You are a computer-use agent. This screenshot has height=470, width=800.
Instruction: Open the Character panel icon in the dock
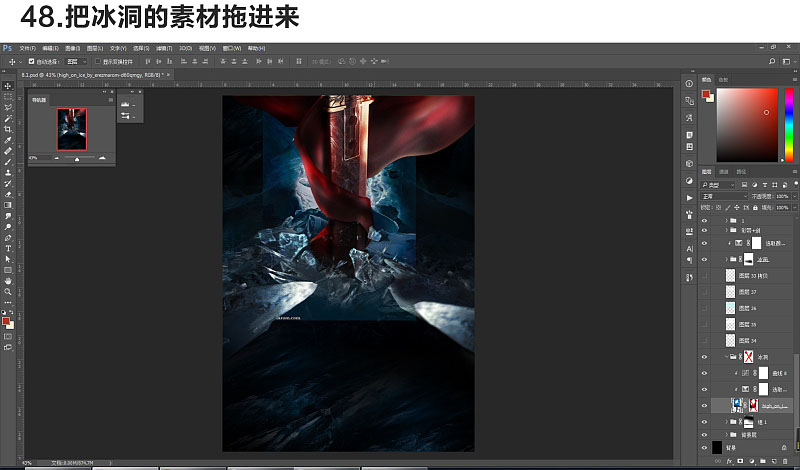click(x=689, y=249)
